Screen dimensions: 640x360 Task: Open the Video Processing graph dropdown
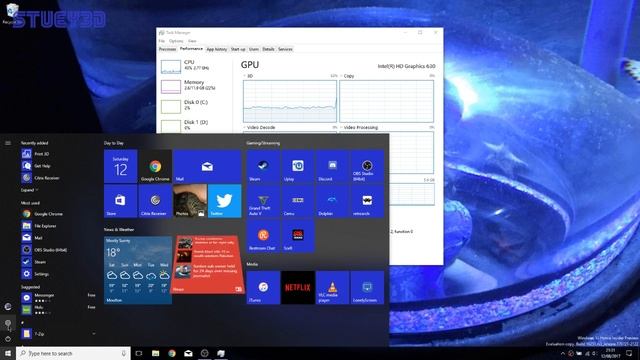358,127
